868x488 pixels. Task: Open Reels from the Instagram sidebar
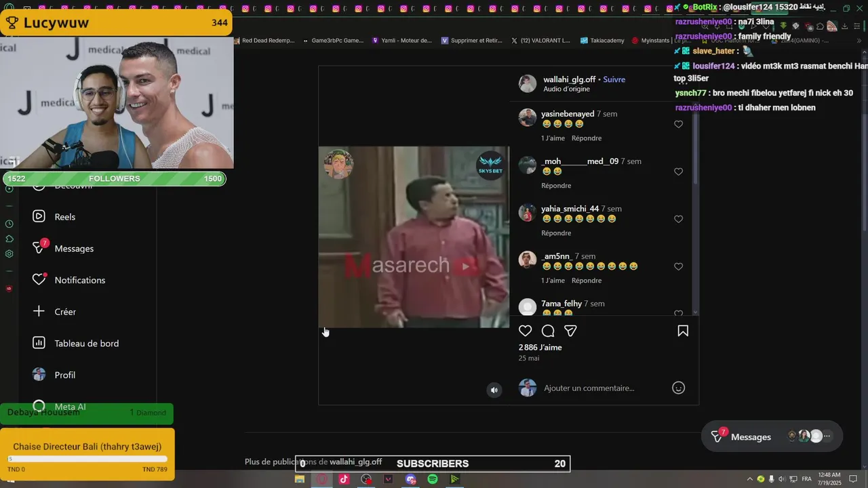(x=54, y=217)
